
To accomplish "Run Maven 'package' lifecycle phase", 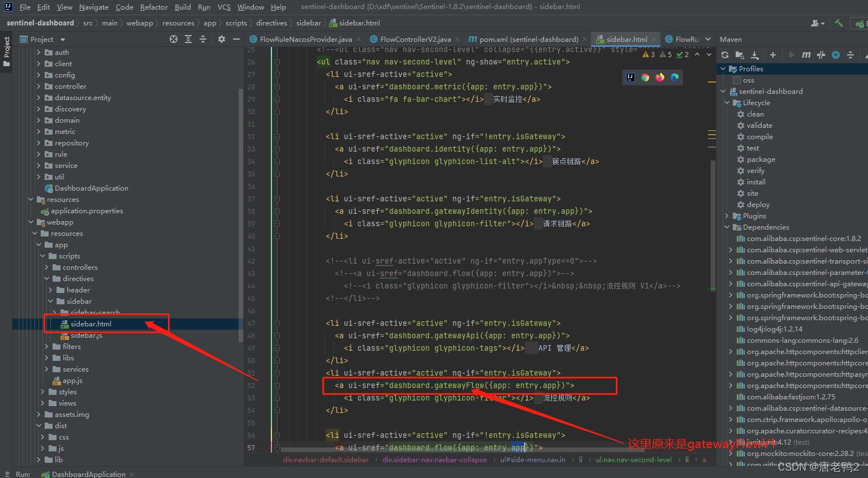I will click(x=761, y=160).
